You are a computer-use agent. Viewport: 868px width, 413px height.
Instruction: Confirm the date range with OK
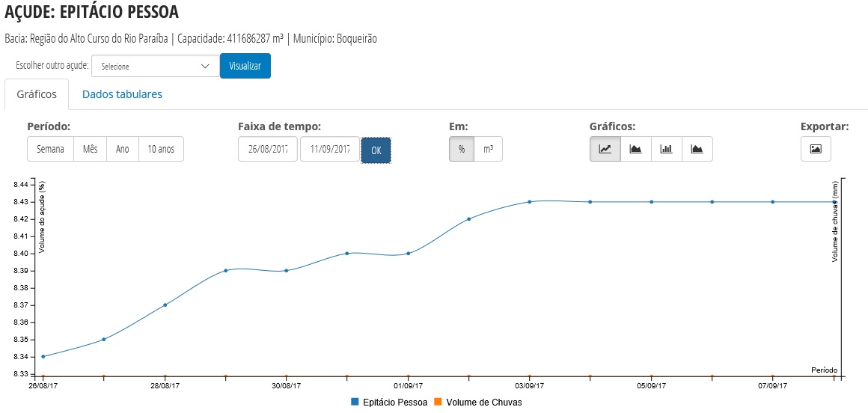click(376, 150)
